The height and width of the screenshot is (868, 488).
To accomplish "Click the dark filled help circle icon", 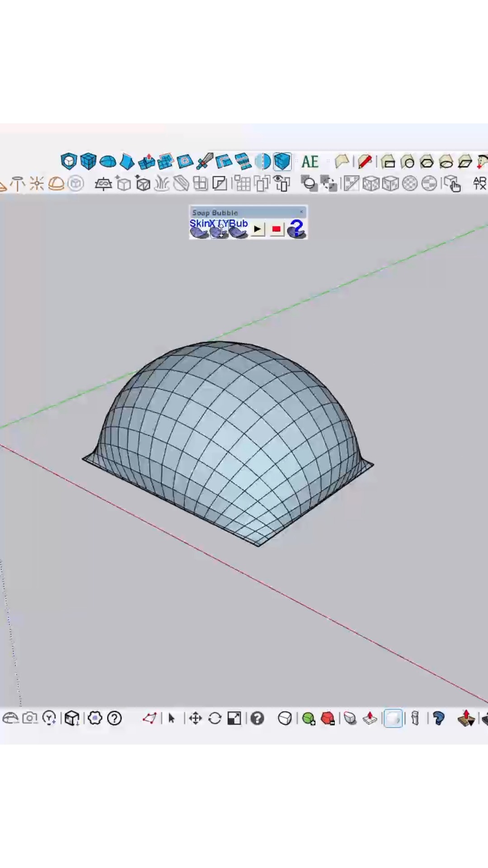I will (x=257, y=718).
